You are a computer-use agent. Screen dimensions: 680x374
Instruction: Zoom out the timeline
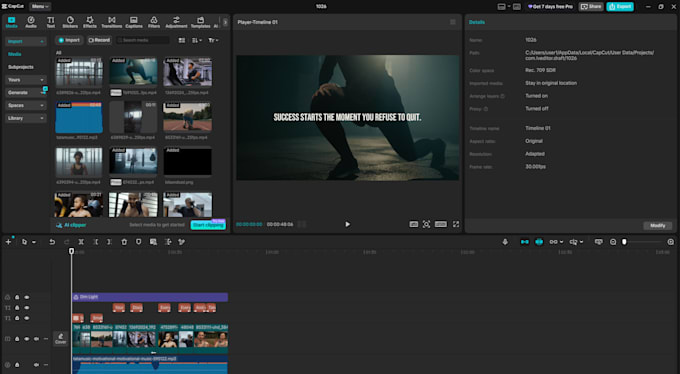(x=613, y=242)
